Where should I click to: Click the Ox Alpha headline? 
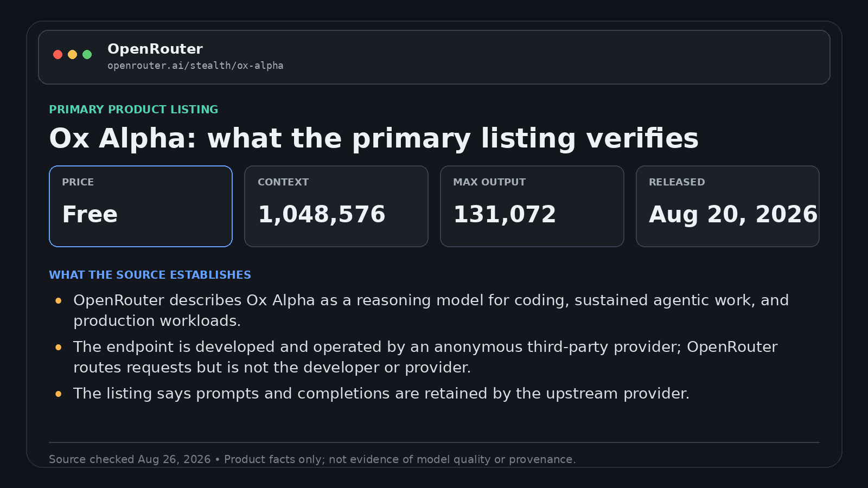tap(374, 138)
